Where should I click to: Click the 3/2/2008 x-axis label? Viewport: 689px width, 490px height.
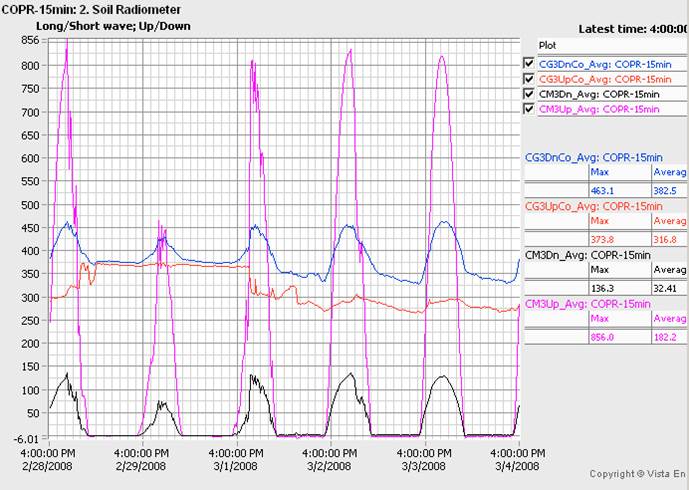click(330, 466)
